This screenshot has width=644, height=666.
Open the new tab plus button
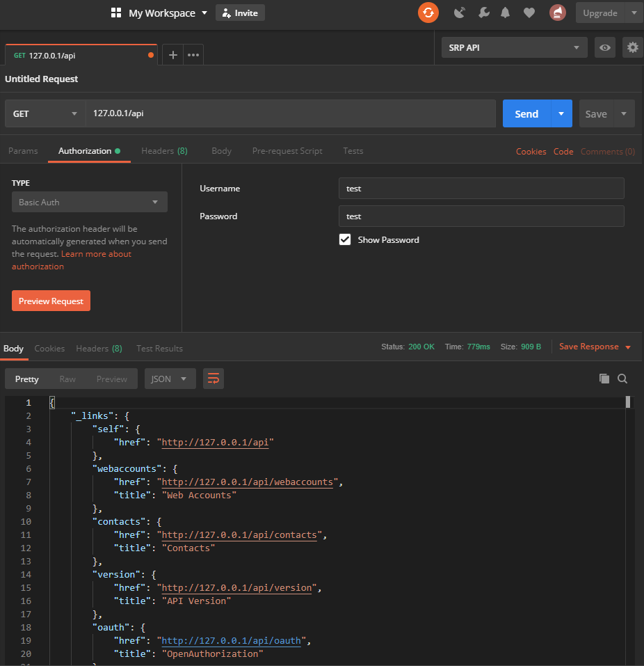point(173,55)
